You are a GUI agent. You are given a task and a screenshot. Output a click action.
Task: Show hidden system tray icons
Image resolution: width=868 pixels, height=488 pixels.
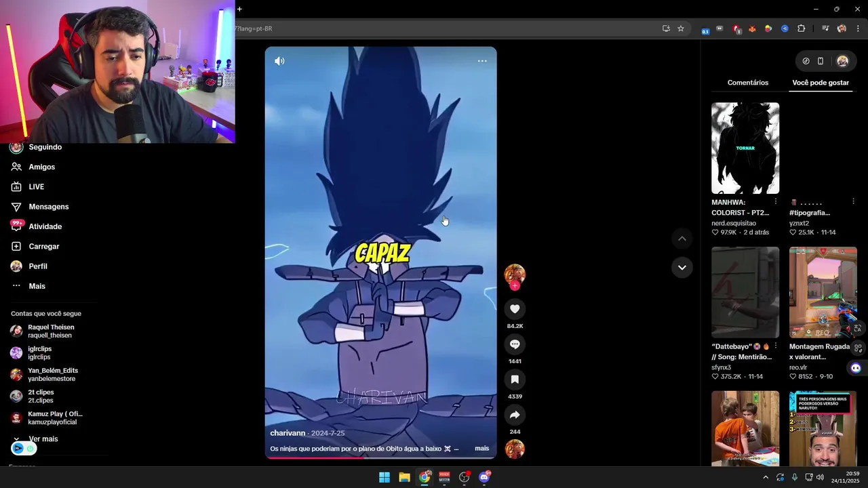pos(766,477)
